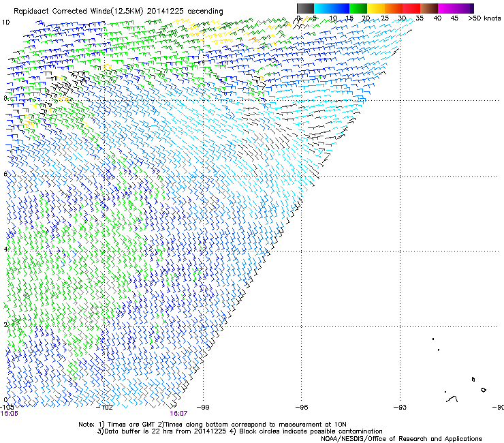The image size is (504, 443).
Task: Click the 'NOAA/NESDIS/Office of Research and Applications' credit
Action: [x=401, y=439]
